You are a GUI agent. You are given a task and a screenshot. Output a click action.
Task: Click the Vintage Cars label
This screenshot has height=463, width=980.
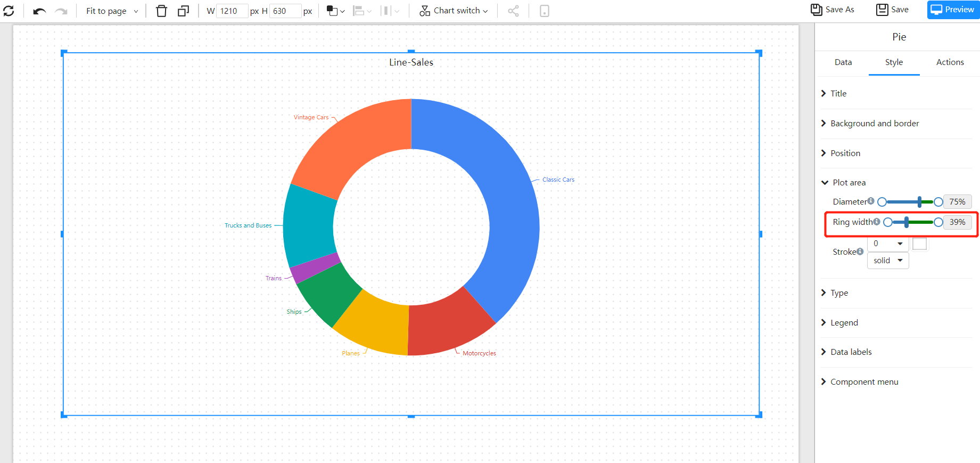pos(311,117)
